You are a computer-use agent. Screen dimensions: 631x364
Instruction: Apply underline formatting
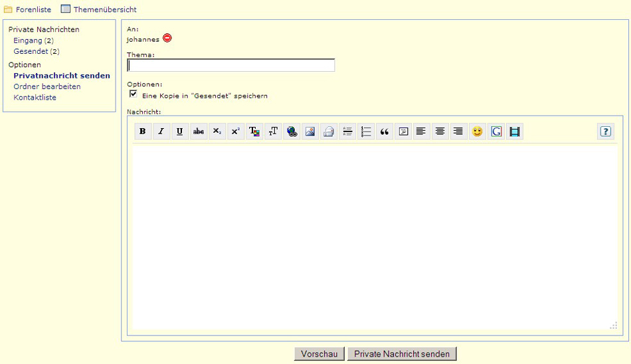[180, 132]
